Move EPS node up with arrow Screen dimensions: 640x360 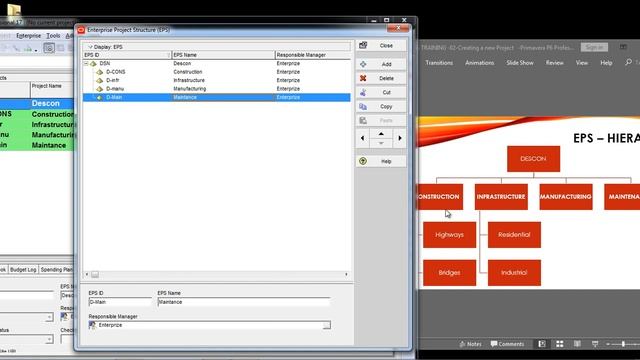tap(381, 134)
